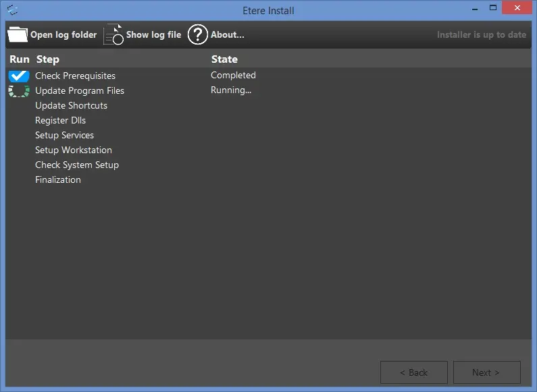537x392 pixels.
Task: Select the Check System Setup step
Action: tap(77, 165)
